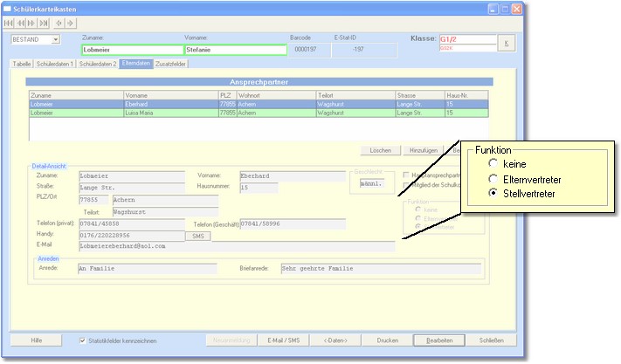621x364 pixels.
Task: Open the 'E-Mail / SMS' options button
Action: [x=284, y=340]
